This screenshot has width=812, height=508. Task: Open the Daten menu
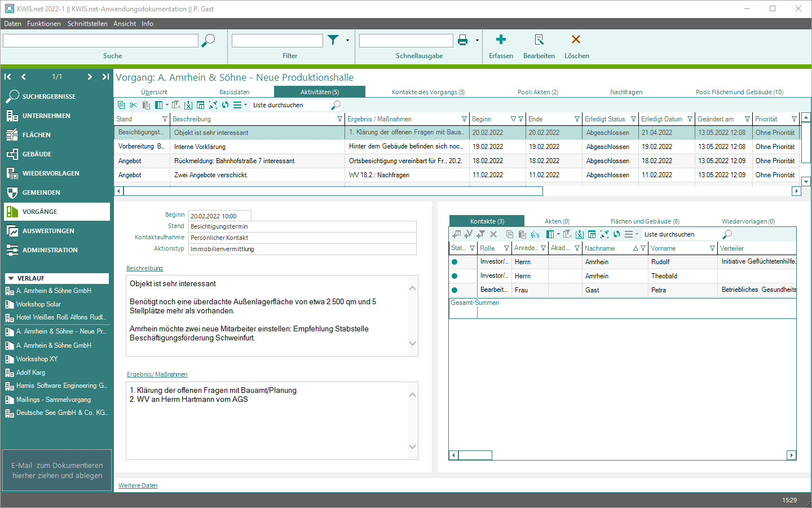click(12, 24)
